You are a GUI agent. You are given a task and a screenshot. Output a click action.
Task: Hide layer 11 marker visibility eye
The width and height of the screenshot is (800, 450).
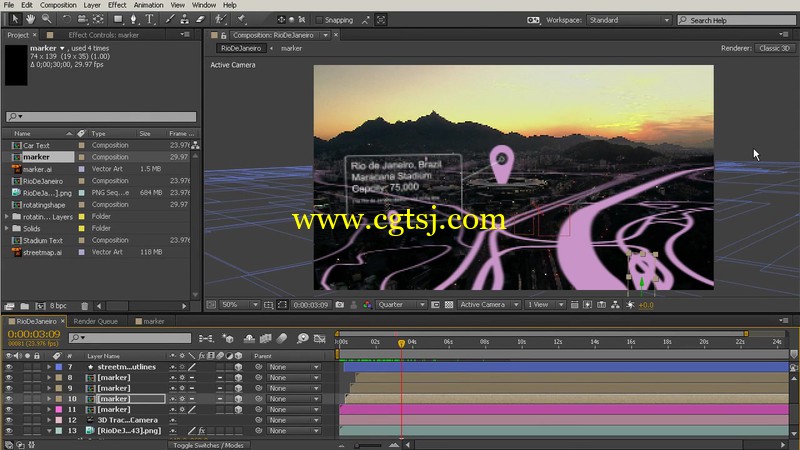click(9, 410)
